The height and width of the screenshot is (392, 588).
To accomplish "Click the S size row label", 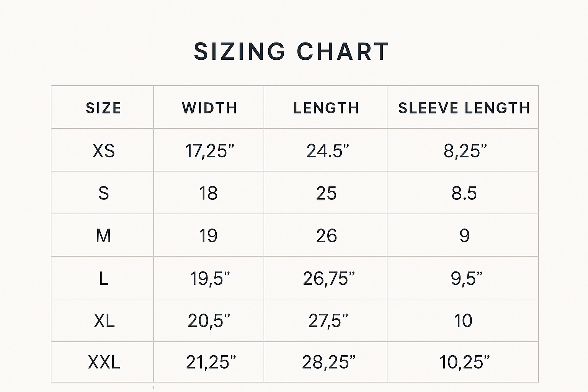I will click(103, 193).
